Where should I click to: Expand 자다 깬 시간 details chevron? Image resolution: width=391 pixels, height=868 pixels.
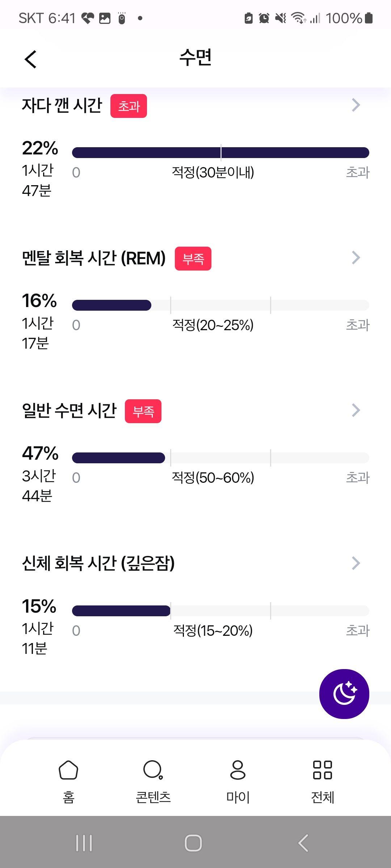356,105
